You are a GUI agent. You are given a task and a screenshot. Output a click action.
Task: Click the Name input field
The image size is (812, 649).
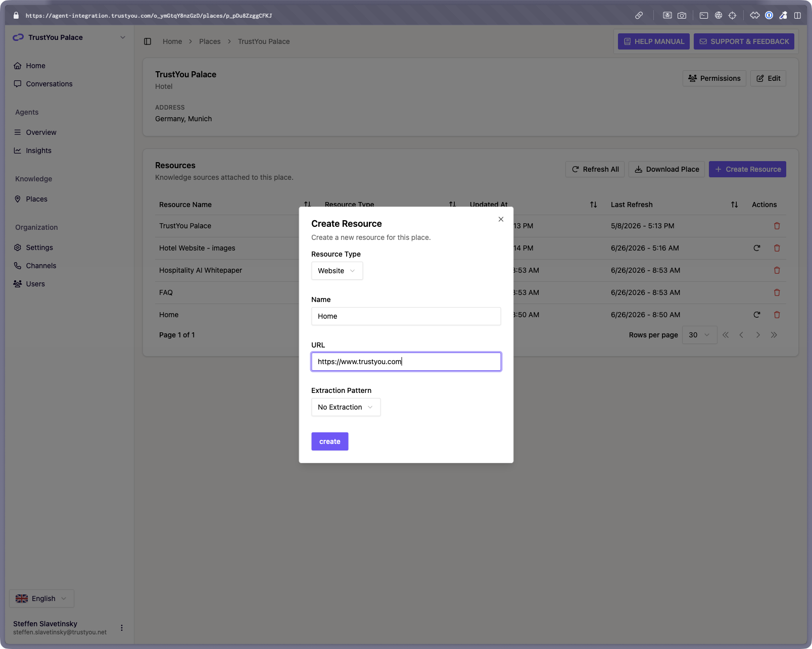click(x=406, y=316)
